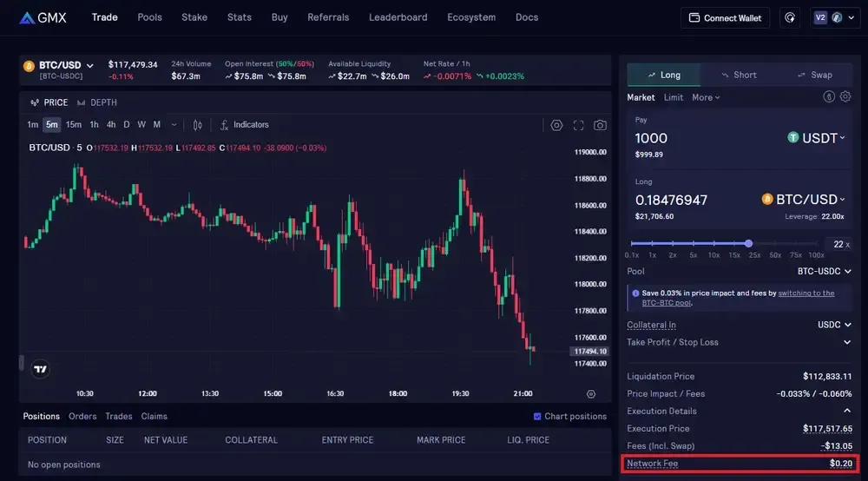Show the PRICE chart view
868x481 pixels.
point(49,103)
